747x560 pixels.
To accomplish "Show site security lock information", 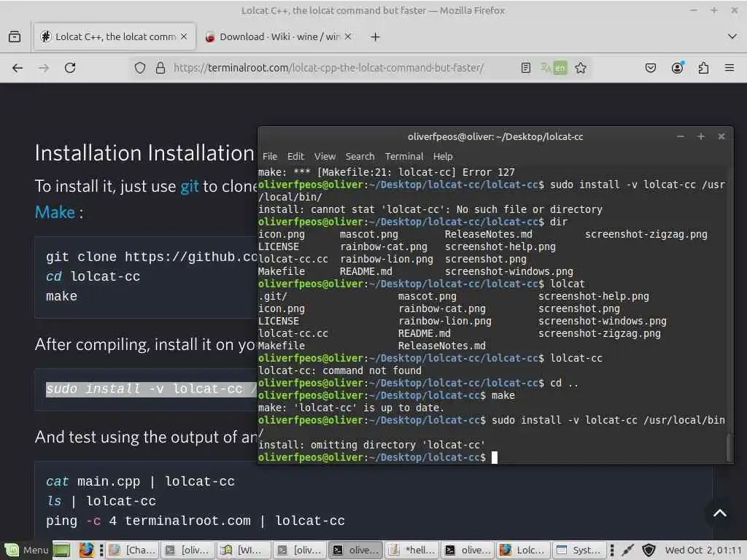I will click(160, 68).
